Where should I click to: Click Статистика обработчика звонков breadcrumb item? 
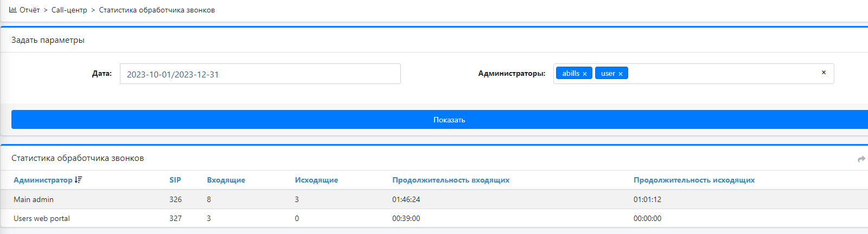[x=157, y=10]
